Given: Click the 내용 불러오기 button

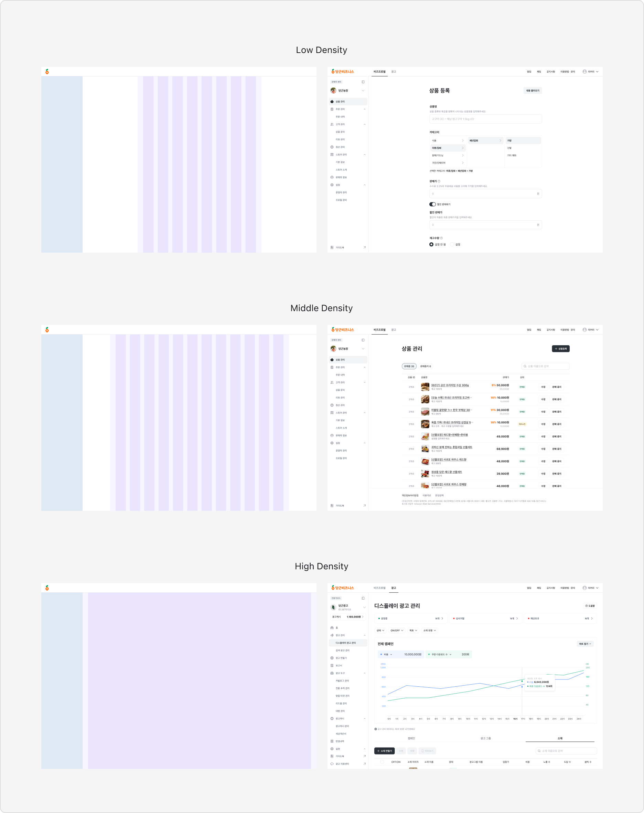Looking at the screenshot, I should tap(533, 91).
